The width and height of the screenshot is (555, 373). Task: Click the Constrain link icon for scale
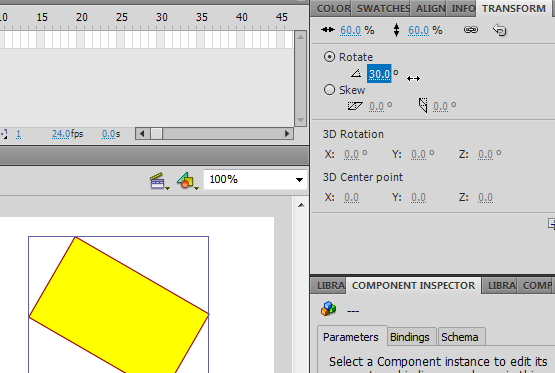(x=470, y=30)
